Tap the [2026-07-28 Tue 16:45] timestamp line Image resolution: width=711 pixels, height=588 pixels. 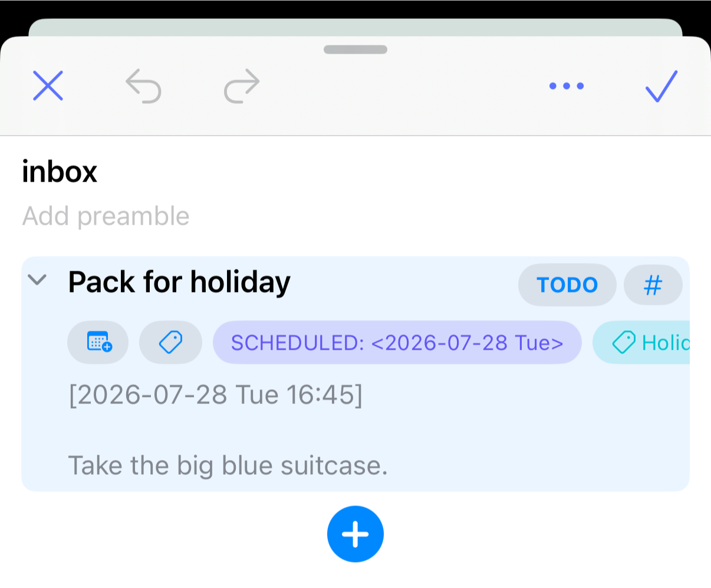[216, 395]
